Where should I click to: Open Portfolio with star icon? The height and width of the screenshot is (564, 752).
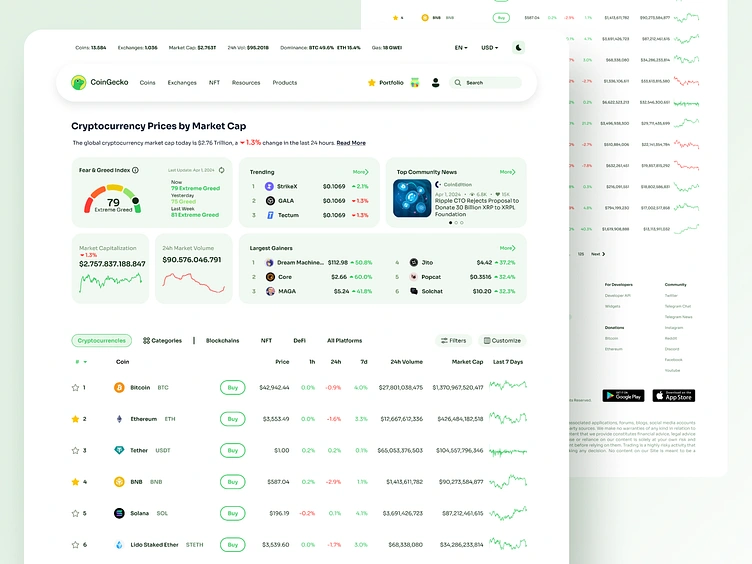(386, 82)
